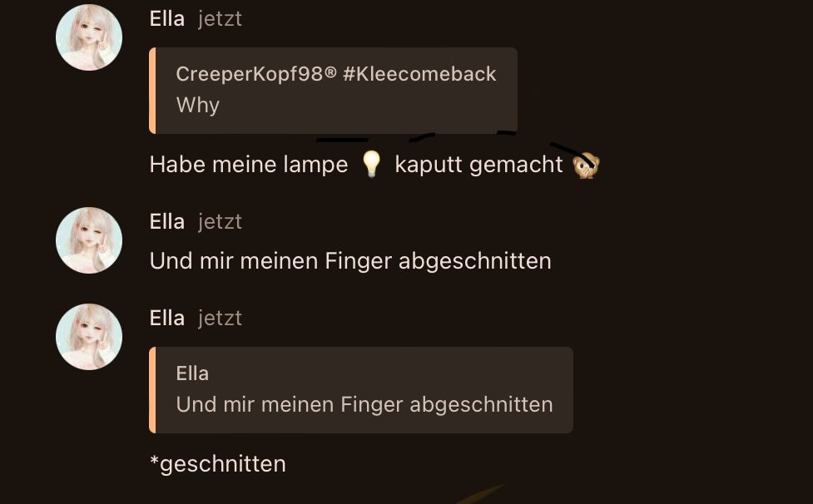The height and width of the screenshot is (504, 813).
Task: Tap the see-no-evil monkey emoji
Action: (586, 166)
